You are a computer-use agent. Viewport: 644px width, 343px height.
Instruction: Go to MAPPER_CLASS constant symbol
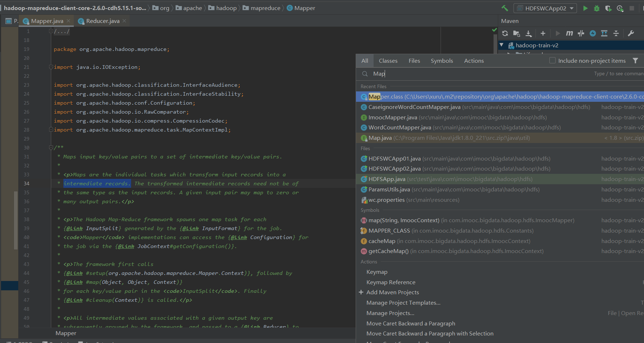500,230
